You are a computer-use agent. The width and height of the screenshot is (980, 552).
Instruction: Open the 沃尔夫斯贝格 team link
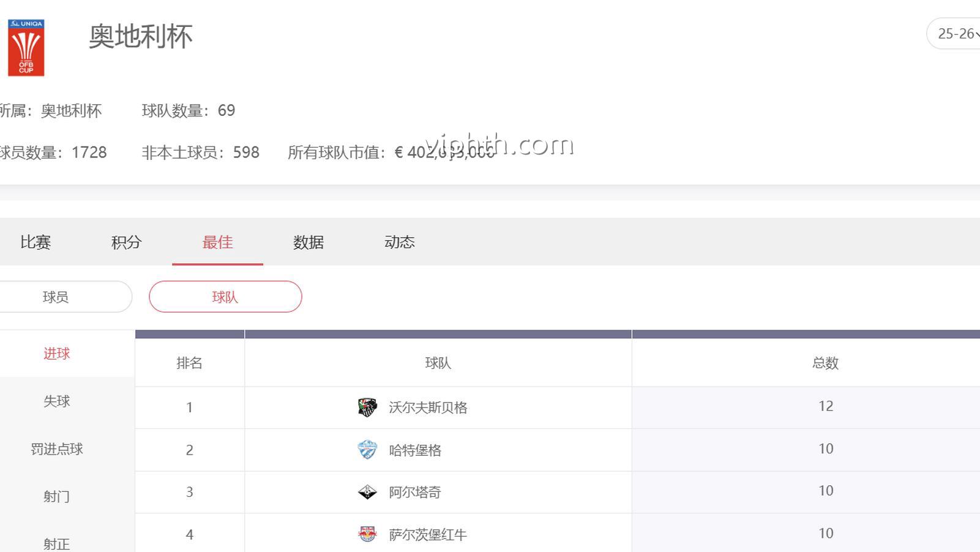pos(428,407)
